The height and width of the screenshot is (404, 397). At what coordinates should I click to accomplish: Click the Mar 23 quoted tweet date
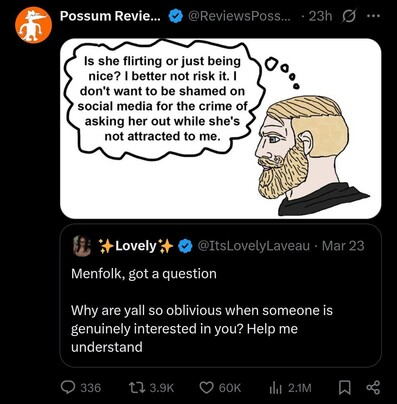coord(343,246)
